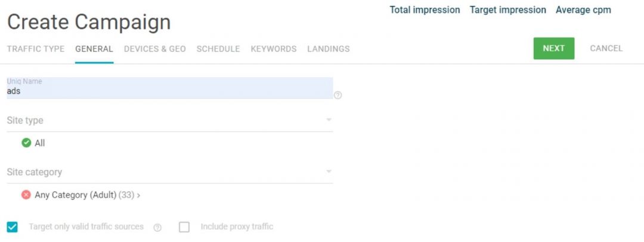Viewport: 644px width, 242px height.
Task: Go to Schedule tab
Action: tap(218, 49)
